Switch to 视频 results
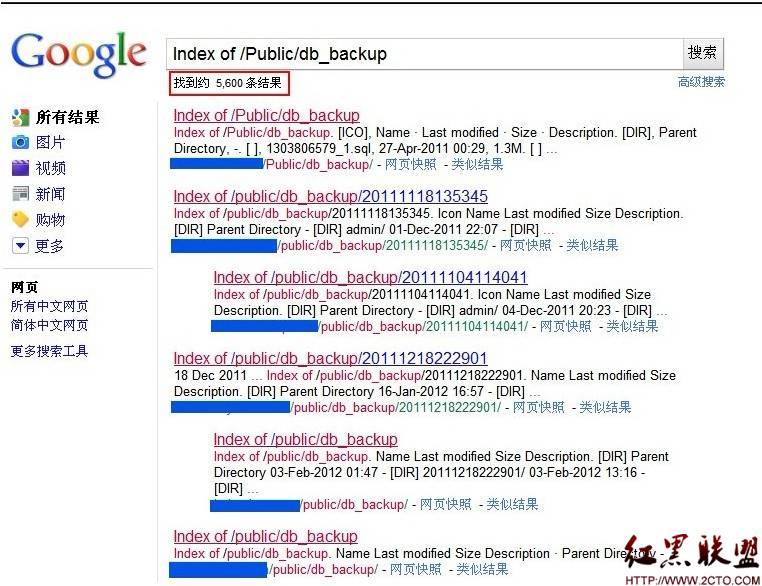Screen dimensions: 762x586 tap(50, 168)
